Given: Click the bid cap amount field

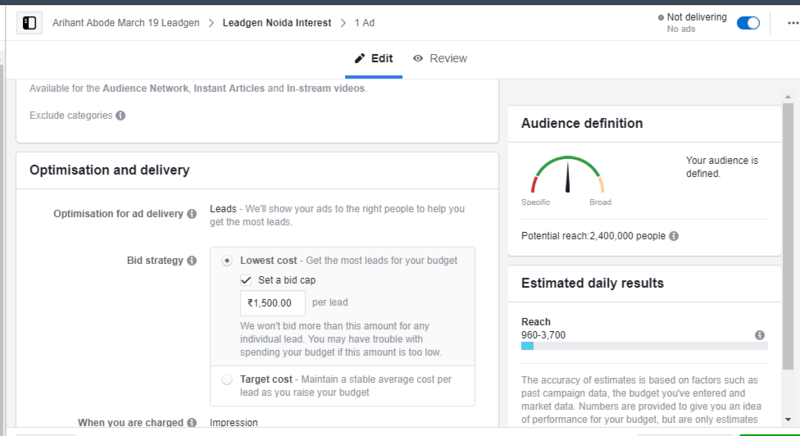Looking at the screenshot, I should click(x=273, y=303).
